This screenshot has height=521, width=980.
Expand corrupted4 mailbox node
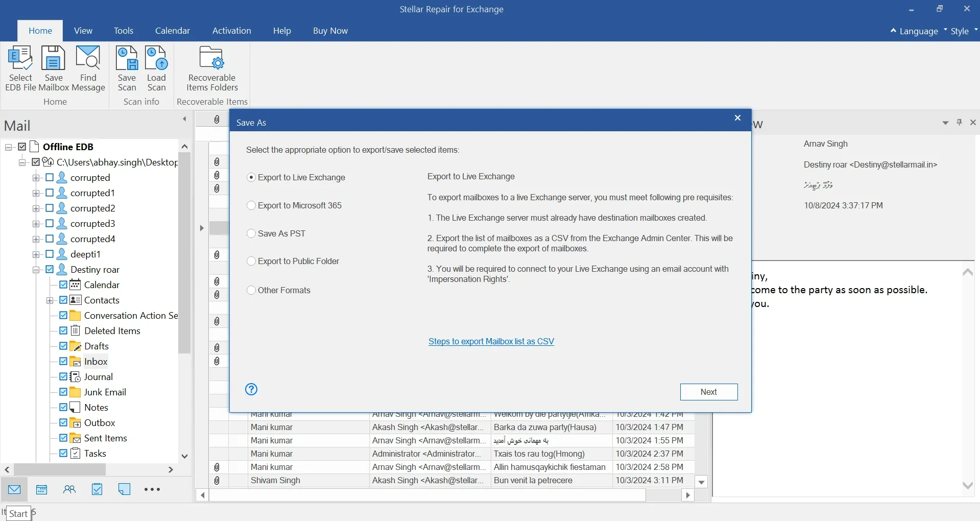point(36,239)
